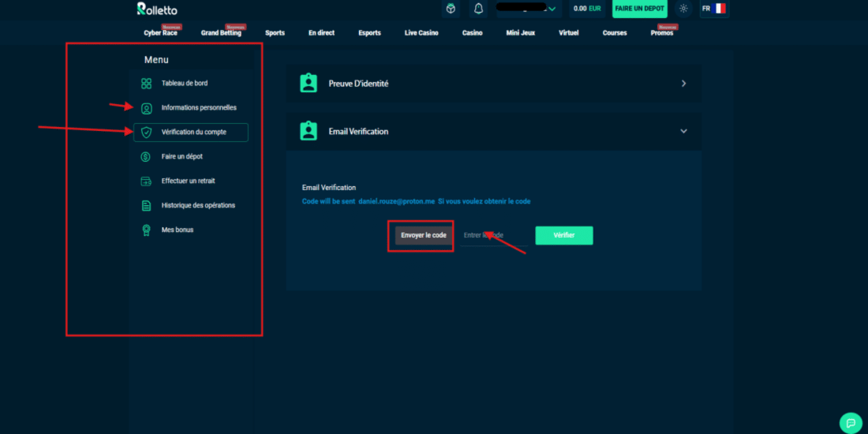The height and width of the screenshot is (434, 868).
Task: Click the Envoyer le code button
Action: pyautogui.click(x=424, y=235)
